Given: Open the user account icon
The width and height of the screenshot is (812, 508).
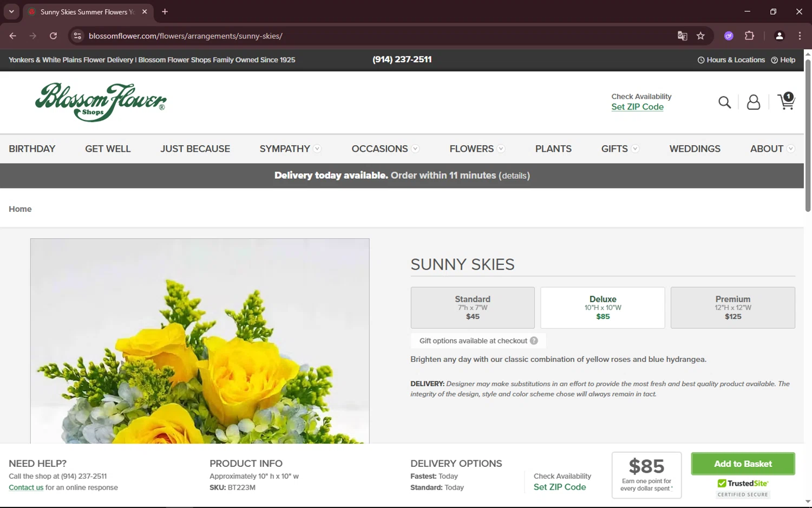Looking at the screenshot, I should point(753,102).
